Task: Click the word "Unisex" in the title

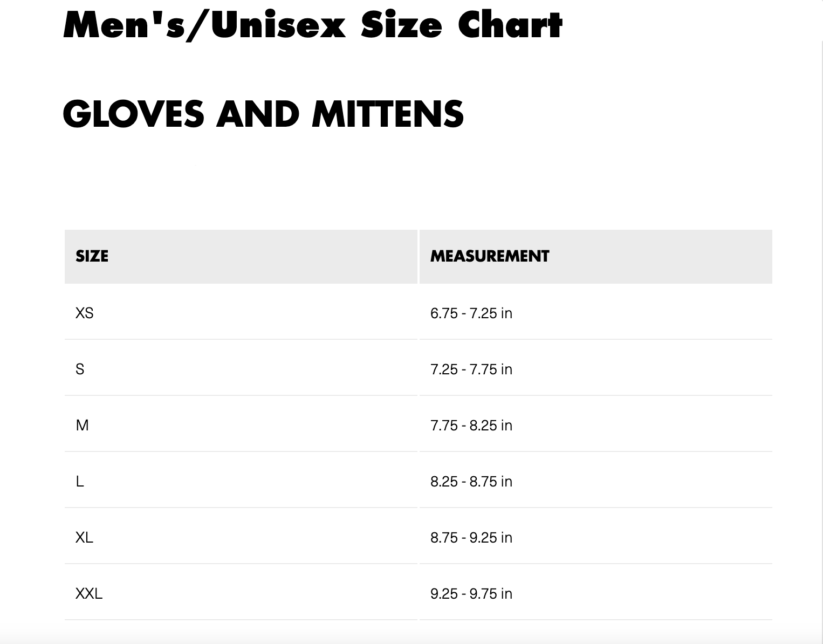Action: pyautogui.click(x=278, y=25)
